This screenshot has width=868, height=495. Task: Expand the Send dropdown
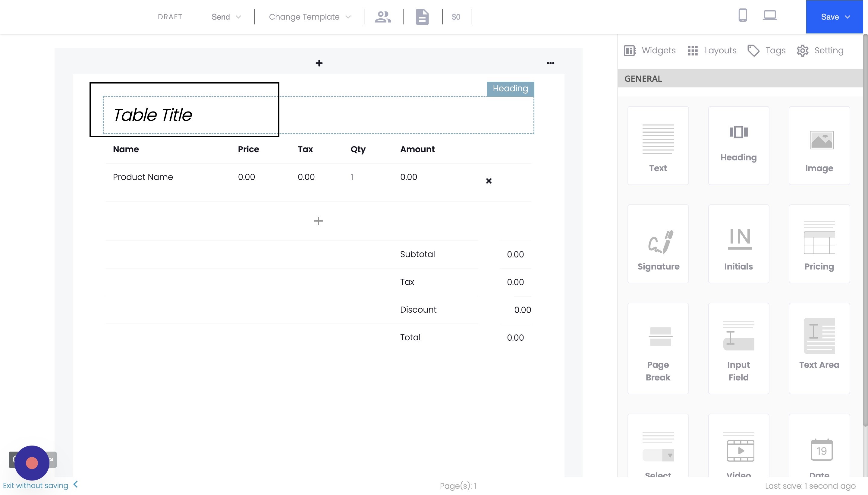pos(226,17)
